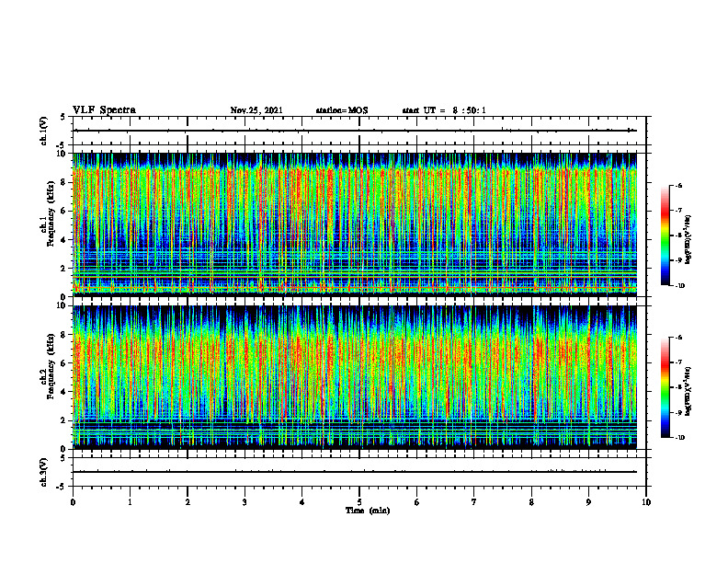Click time axis tick label "5"
This screenshot has height=563, width=728.
coord(359,502)
